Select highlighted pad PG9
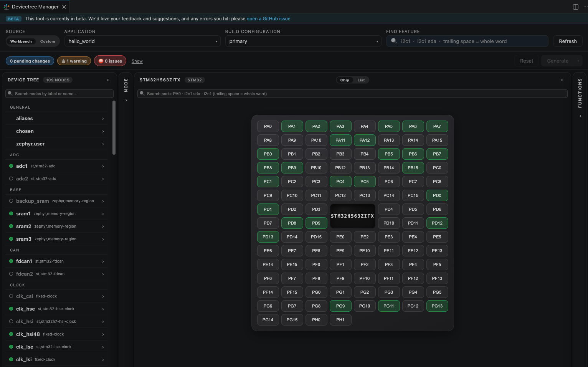Image resolution: width=588 pixels, height=367 pixels. click(x=340, y=306)
